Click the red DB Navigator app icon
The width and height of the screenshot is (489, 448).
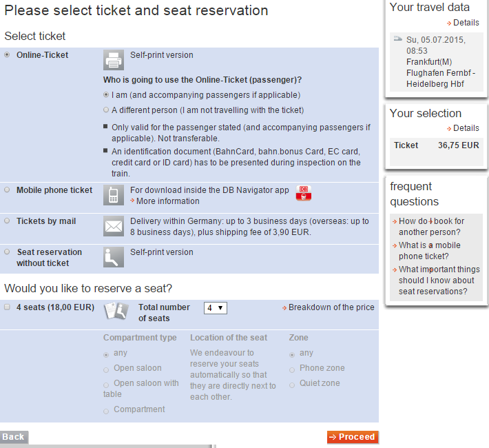304,193
